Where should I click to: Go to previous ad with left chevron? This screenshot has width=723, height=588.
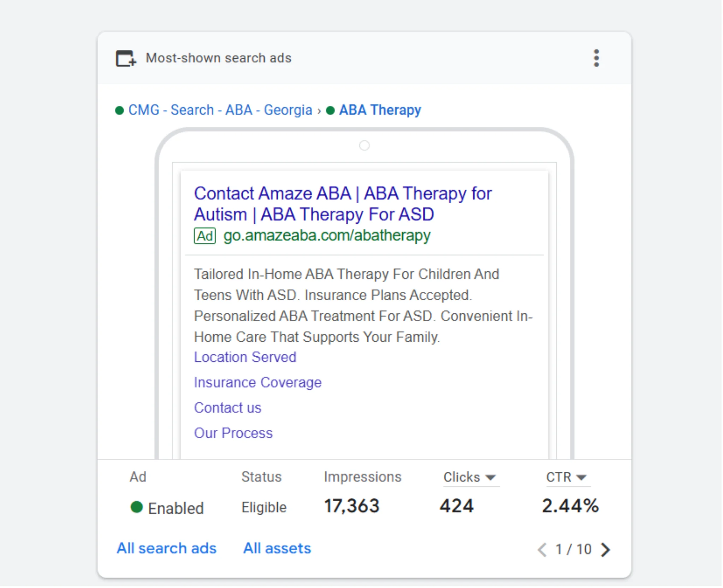coord(542,550)
